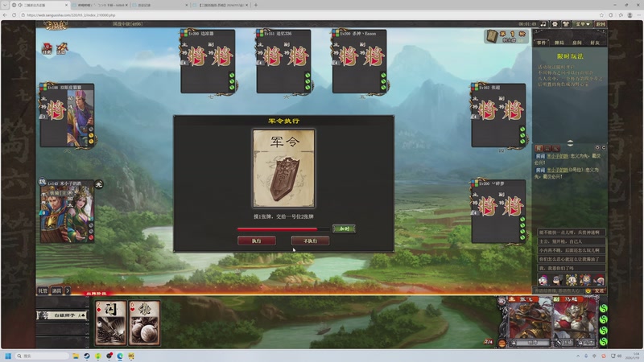Switch to the 事件 tab
Viewport: 644px width, 362px height.
pyautogui.click(x=541, y=43)
